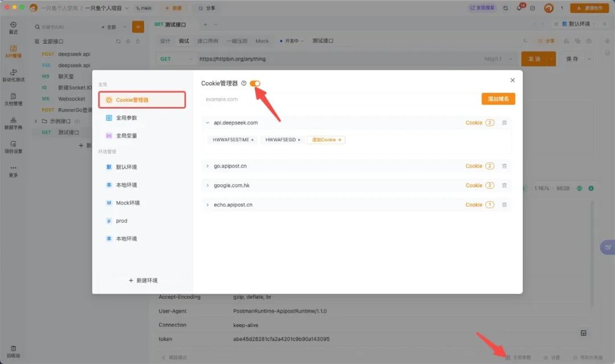Select Cookie管理器 in the dialog sidebar
This screenshot has width=615, height=364.
(x=142, y=100)
